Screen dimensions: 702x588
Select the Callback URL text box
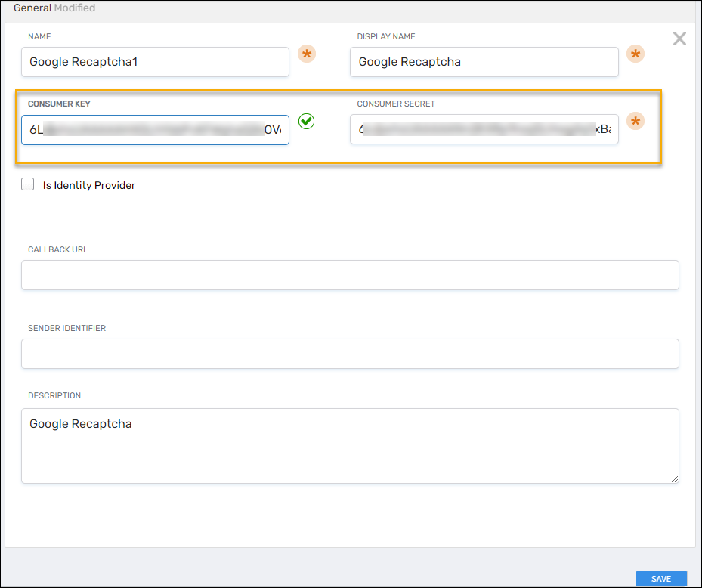[x=350, y=275]
